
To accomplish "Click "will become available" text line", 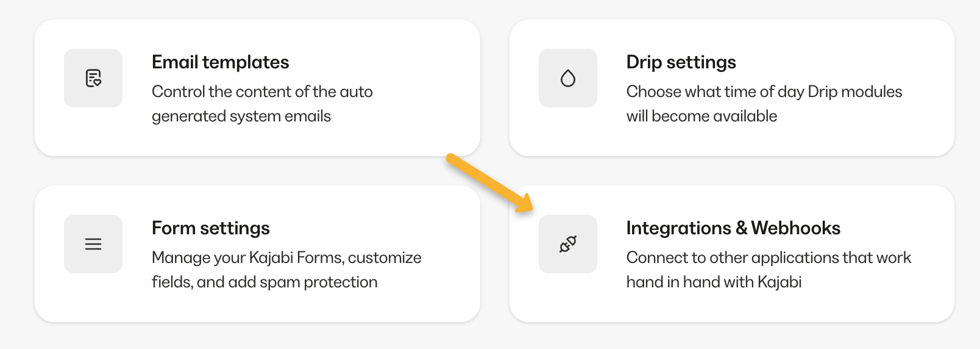I will point(701,116).
